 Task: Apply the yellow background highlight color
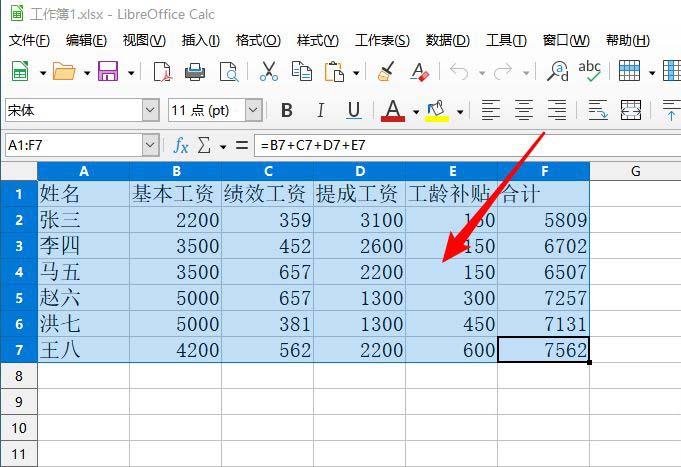click(x=436, y=110)
